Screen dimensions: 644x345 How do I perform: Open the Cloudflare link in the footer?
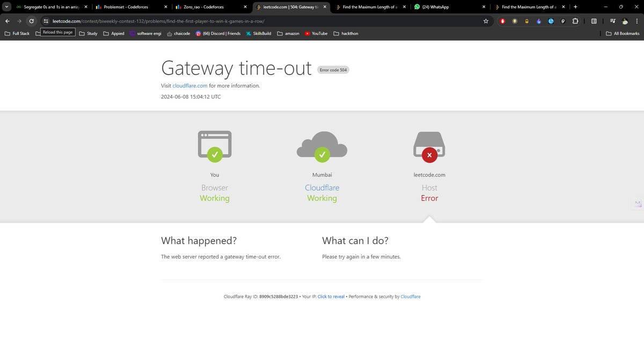(x=411, y=296)
